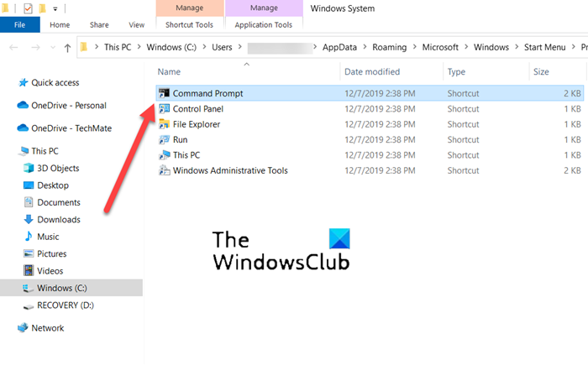The height and width of the screenshot is (365, 588).
Task: Expand chevron after Roaming in address bar
Action: click(414, 47)
